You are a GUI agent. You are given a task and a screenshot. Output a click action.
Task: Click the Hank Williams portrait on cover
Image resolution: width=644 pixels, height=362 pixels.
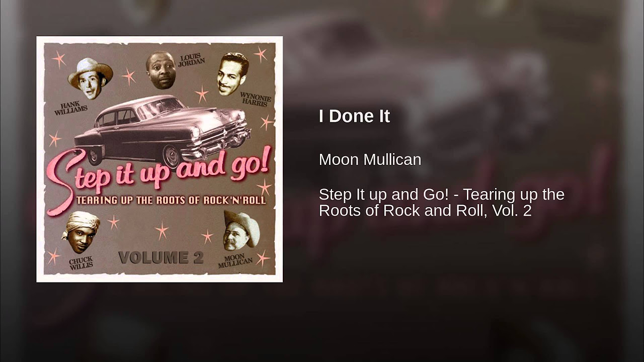(90, 78)
